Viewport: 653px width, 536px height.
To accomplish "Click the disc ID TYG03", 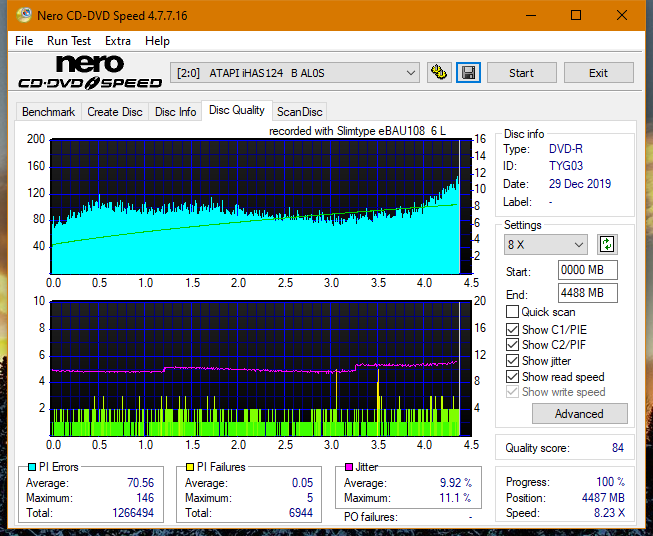I will 566,166.
